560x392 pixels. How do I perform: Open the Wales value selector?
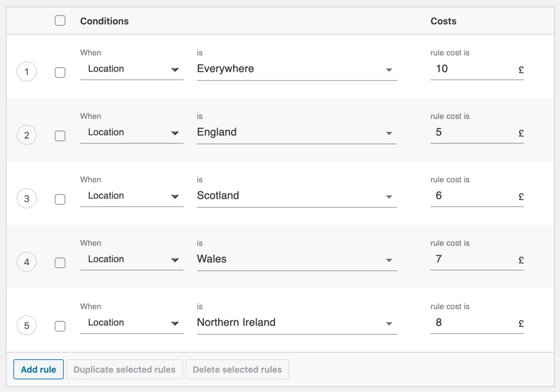(389, 260)
